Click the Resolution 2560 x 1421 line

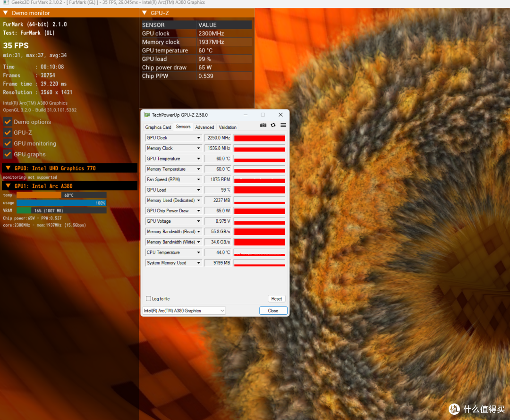click(38, 92)
